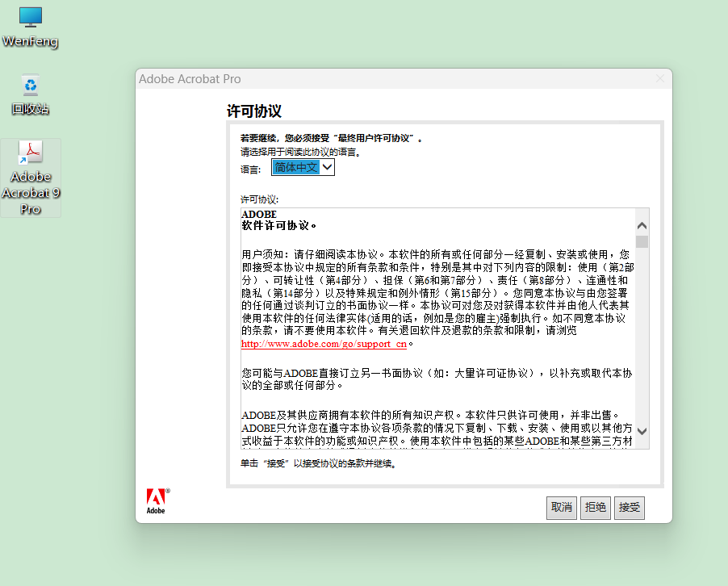This screenshot has width=728, height=586.
Task: Click the ADOBE 软件许可协议 title in agreement
Action: tap(278, 220)
